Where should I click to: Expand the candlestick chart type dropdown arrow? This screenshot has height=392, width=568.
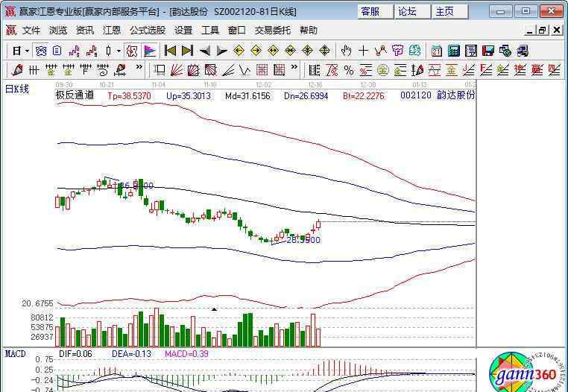tap(119, 51)
